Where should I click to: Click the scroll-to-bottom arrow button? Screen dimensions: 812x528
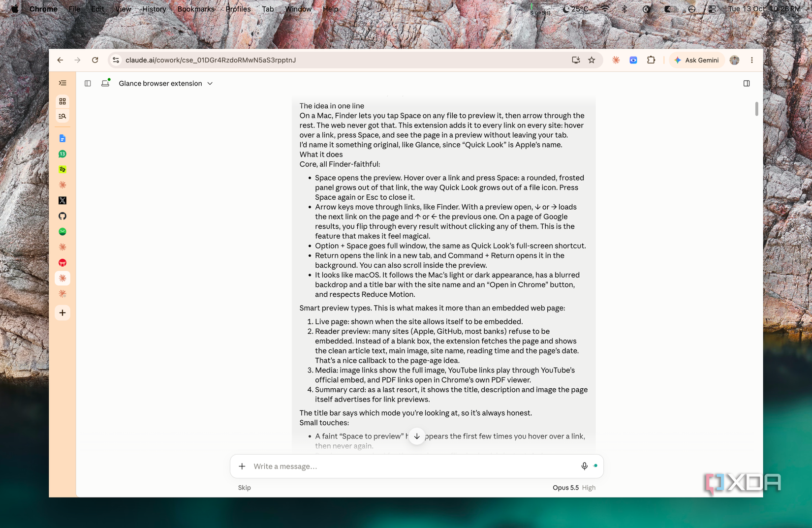pyautogui.click(x=417, y=436)
